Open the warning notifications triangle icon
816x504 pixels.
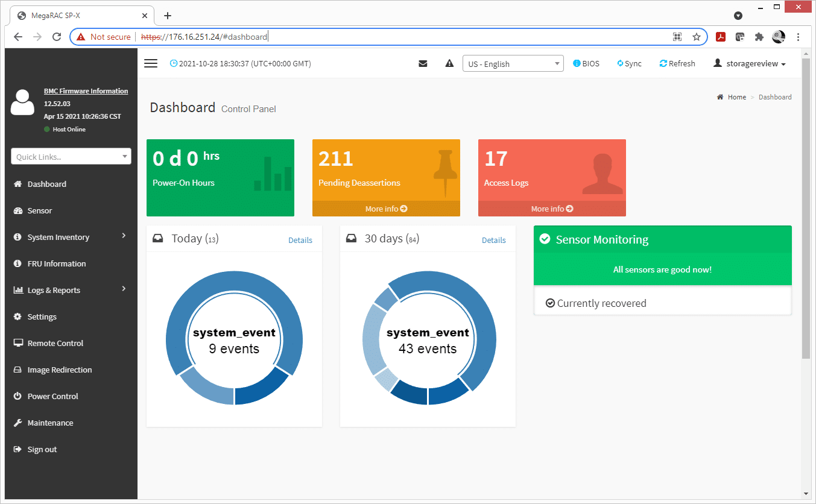[449, 63]
